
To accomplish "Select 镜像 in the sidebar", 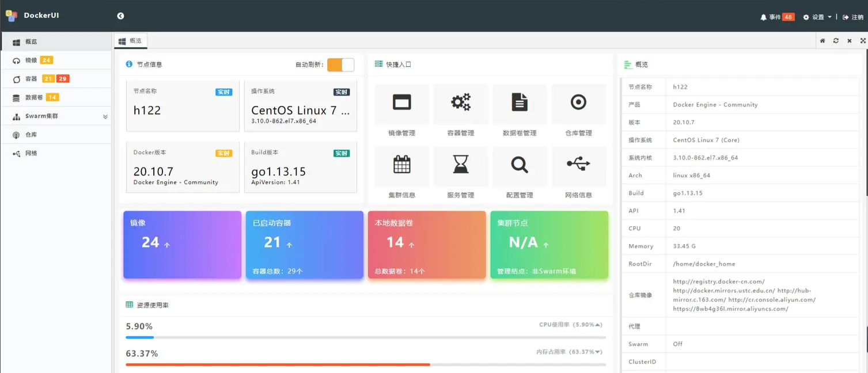I will pos(31,60).
